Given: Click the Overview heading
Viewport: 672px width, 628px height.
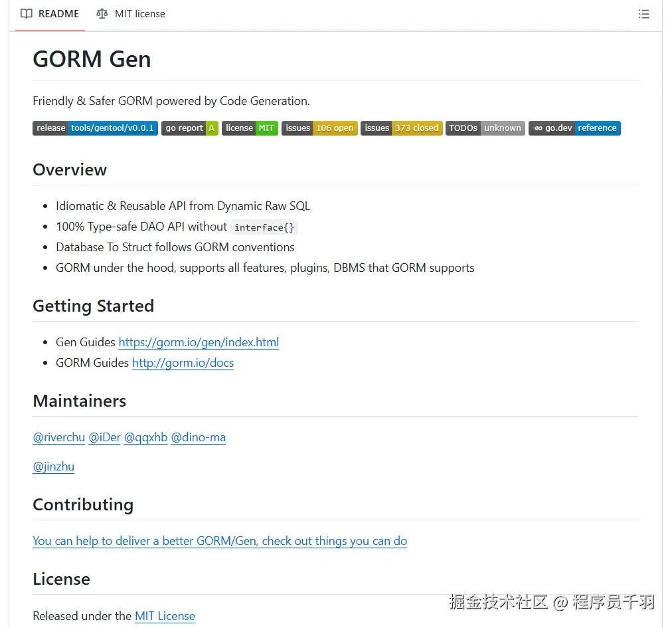Looking at the screenshot, I should point(70,170).
